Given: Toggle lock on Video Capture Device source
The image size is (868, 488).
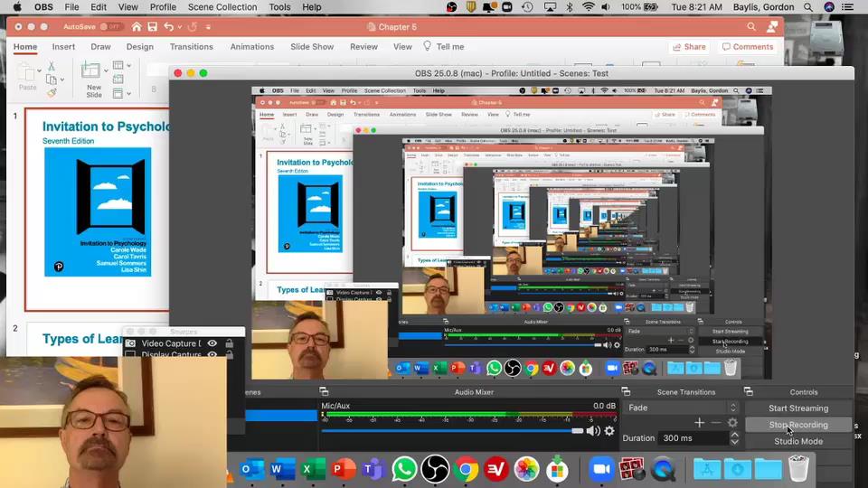Looking at the screenshot, I should point(229,343).
